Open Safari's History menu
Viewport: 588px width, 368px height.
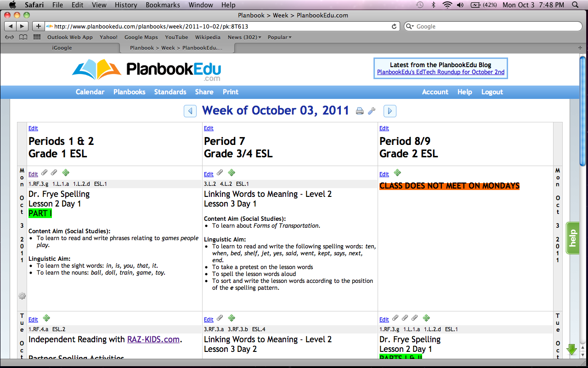[x=125, y=5]
